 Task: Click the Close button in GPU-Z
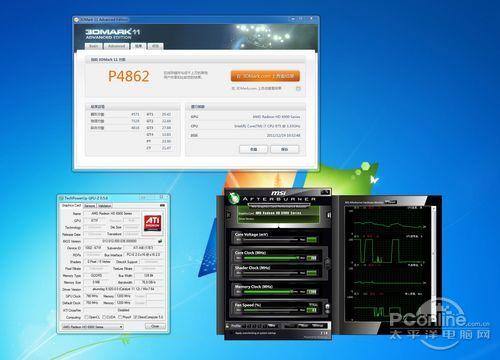(155, 326)
